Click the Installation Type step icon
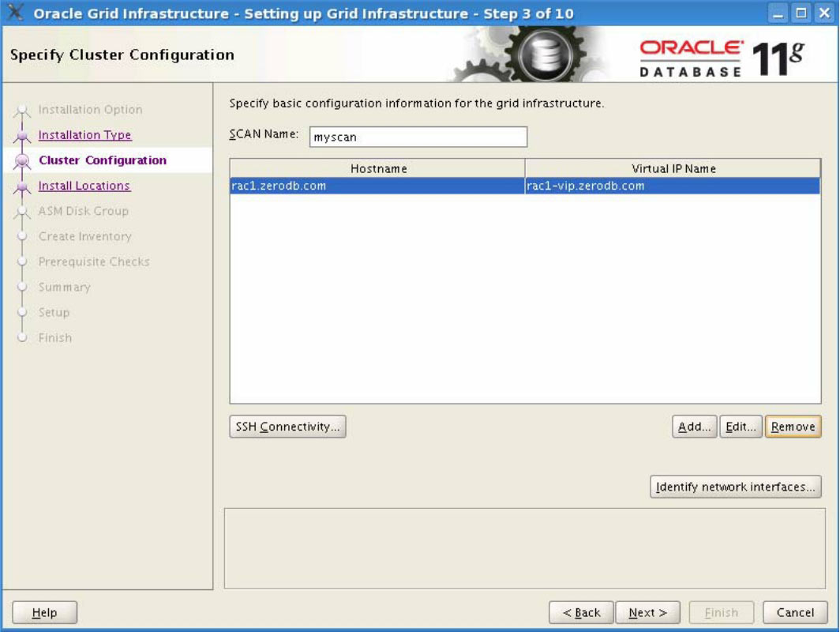840x632 pixels. tap(23, 136)
